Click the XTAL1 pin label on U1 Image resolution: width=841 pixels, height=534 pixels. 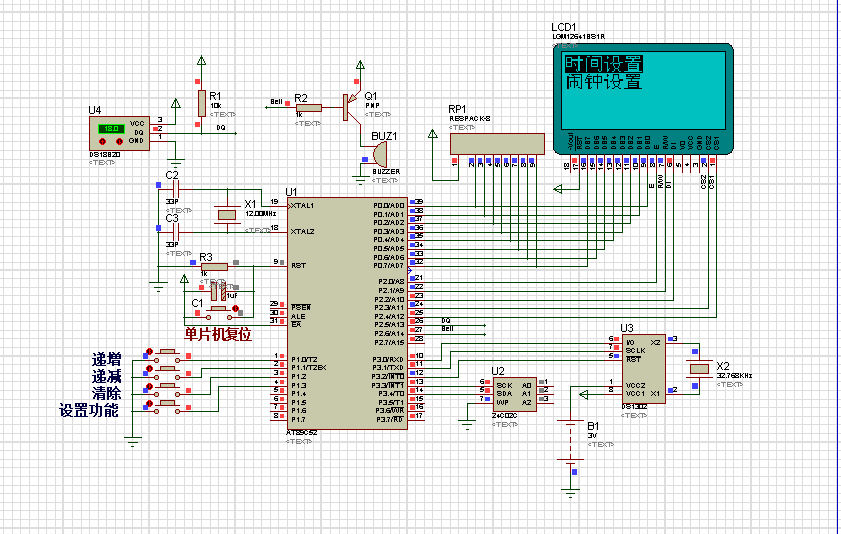pos(302,206)
